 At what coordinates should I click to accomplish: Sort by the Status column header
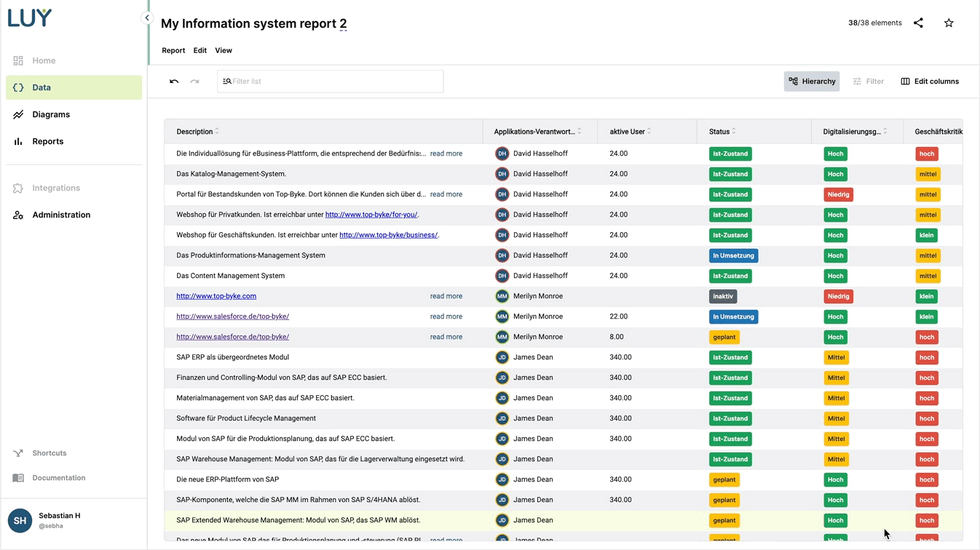tap(719, 132)
